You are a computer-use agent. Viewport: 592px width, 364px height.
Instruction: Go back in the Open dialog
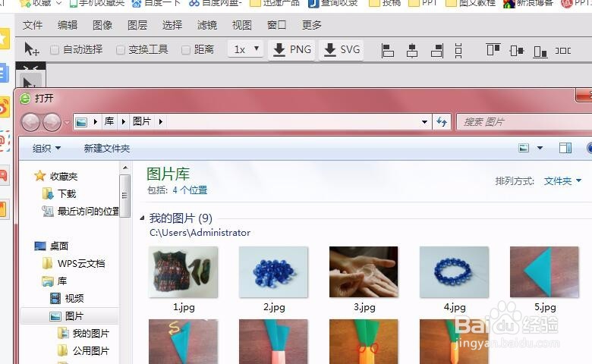(31, 122)
